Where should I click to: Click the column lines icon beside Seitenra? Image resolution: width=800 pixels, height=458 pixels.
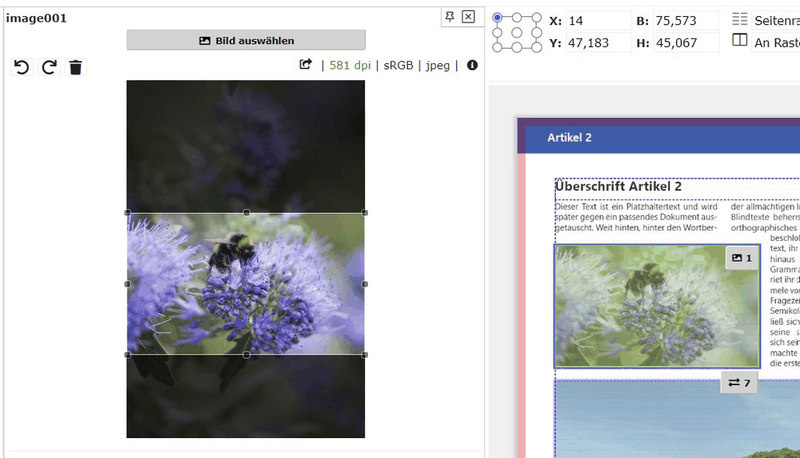point(739,19)
